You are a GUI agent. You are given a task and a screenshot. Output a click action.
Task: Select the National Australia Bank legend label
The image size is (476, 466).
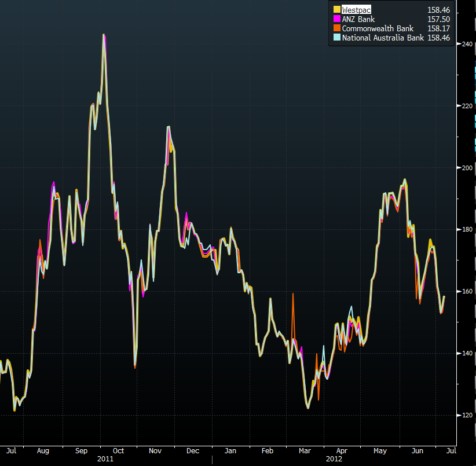tap(383, 38)
